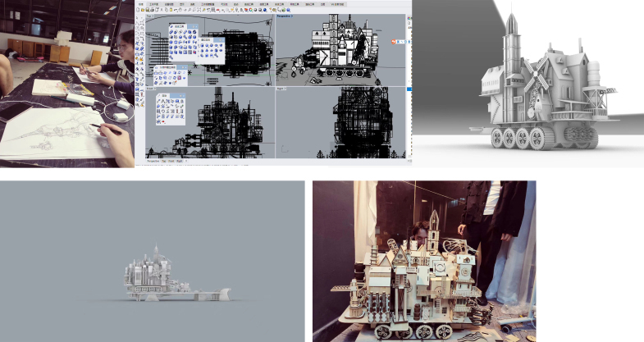Close the floating palette in the Front viewport

click(x=184, y=95)
